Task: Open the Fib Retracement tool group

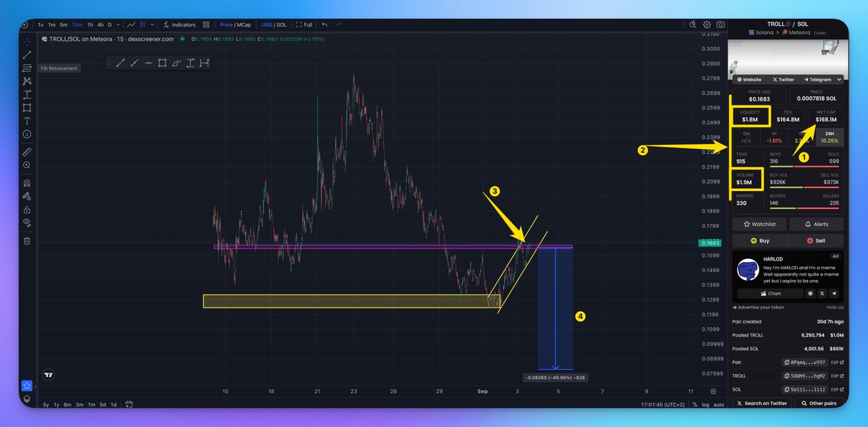Action: tap(27, 68)
